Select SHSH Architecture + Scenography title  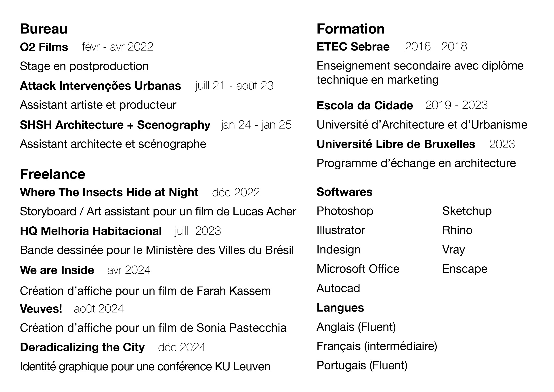point(115,125)
